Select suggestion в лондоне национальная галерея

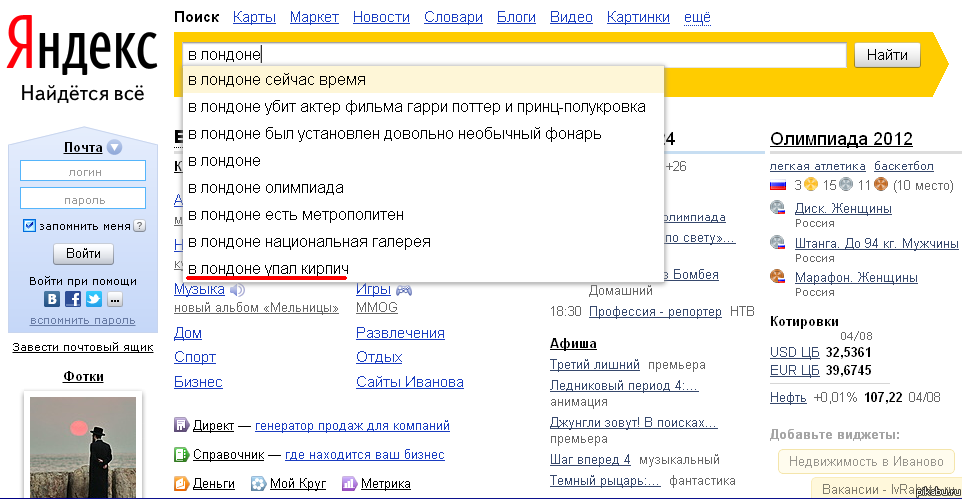coord(423,242)
